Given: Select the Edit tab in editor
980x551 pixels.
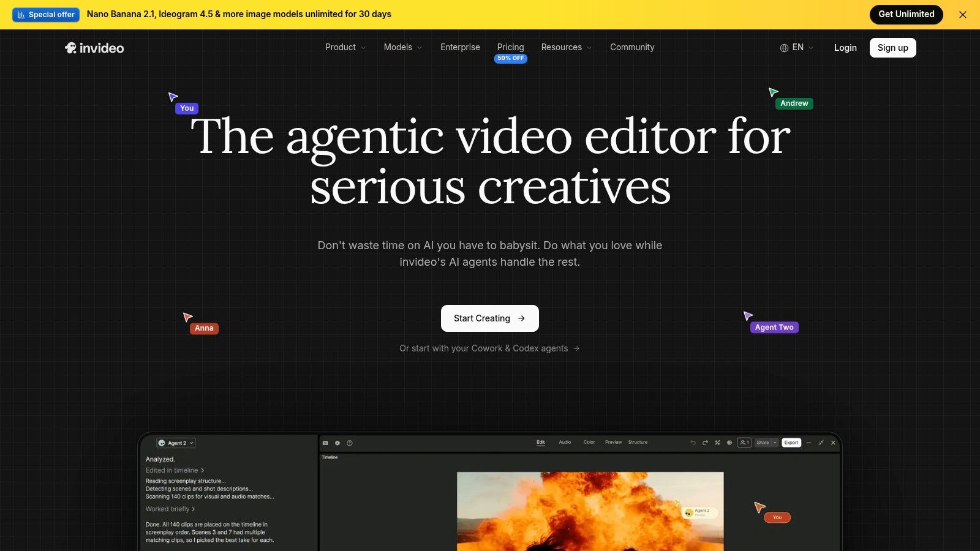Looking at the screenshot, I should click(x=541, y=442).
